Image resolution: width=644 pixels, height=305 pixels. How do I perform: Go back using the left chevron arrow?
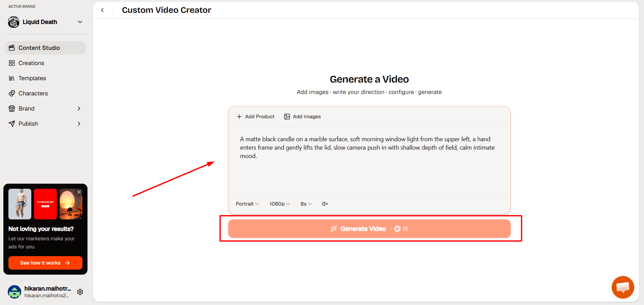point(102,10)
